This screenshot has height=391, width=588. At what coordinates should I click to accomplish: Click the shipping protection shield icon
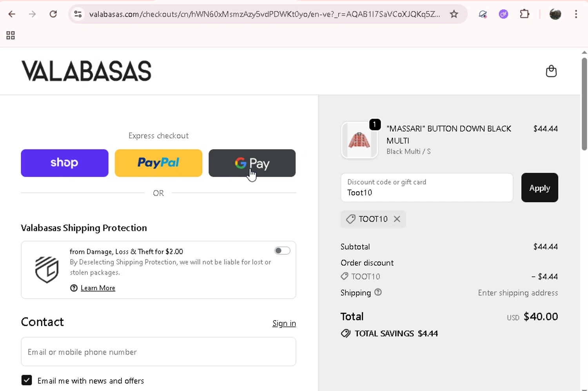pyautogui.click(x=47, y=270)
